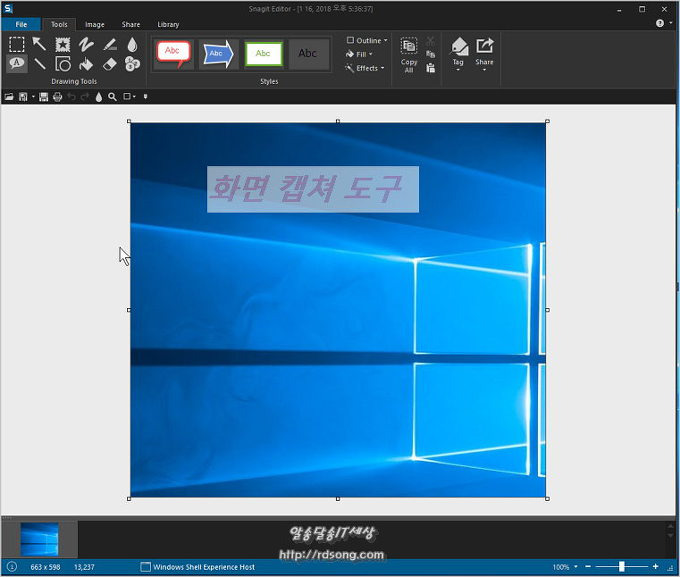Click the Open folder icon in quick toolbar
680x577 pixels.
[x=9, y=97]
